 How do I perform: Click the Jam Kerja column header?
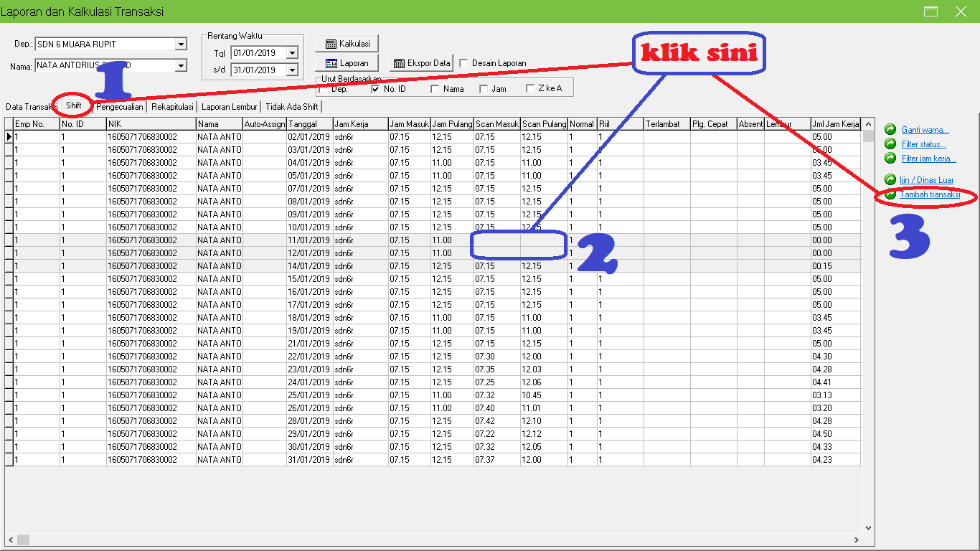click(360, 124)
